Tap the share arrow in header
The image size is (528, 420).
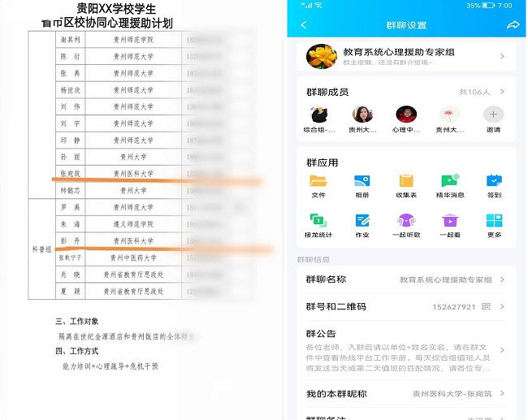(513, 25)
